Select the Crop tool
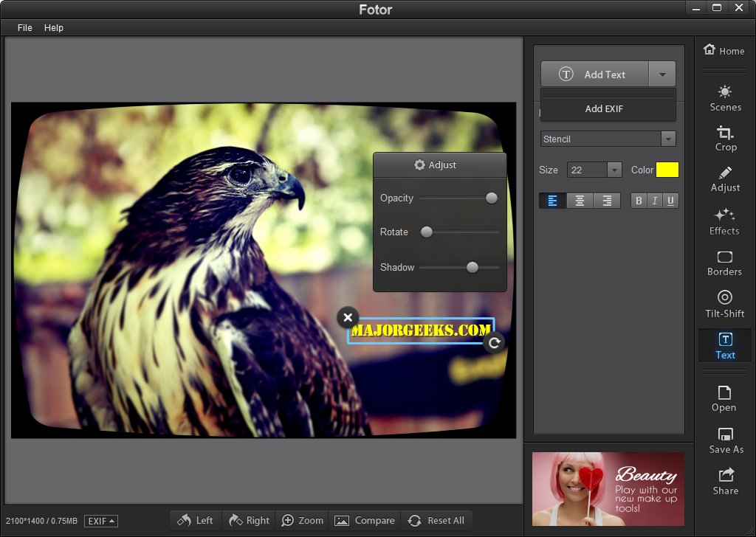 pos(725,138)
